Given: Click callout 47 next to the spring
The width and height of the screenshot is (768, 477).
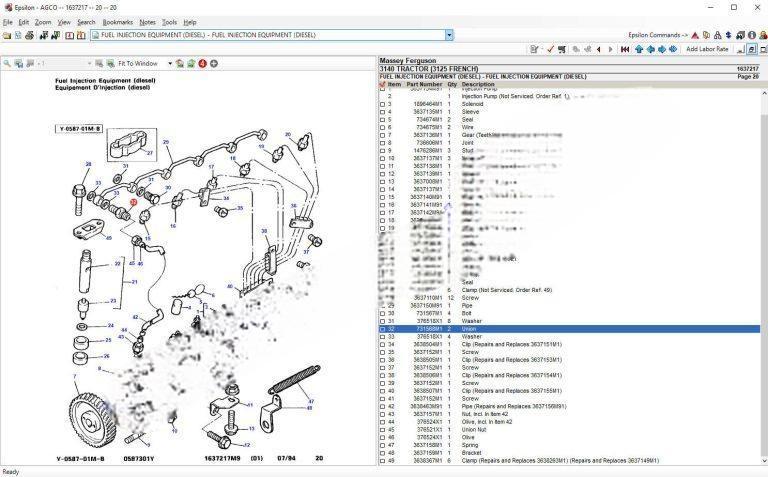Looking at the screenshot, I should pos(311,401).
